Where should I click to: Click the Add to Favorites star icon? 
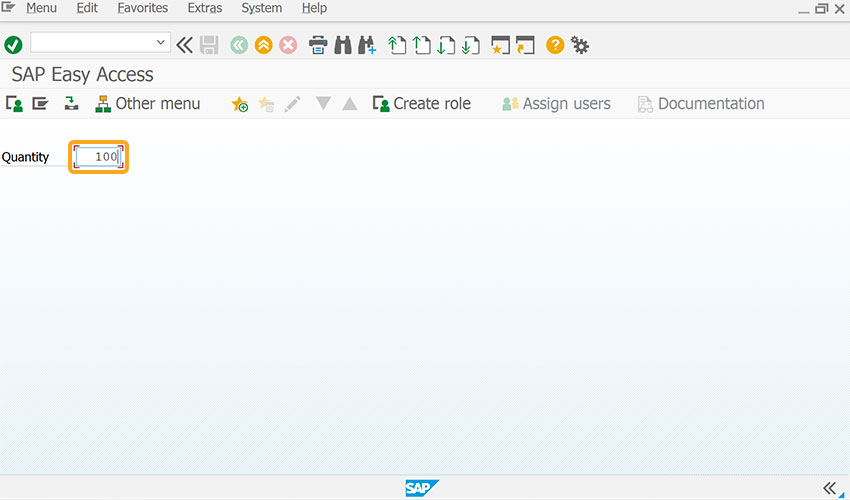[240, 104]
